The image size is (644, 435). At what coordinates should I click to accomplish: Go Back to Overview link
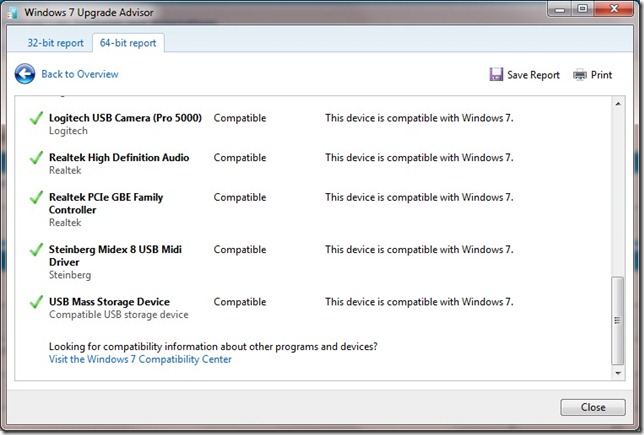click(x=79, y=74)
